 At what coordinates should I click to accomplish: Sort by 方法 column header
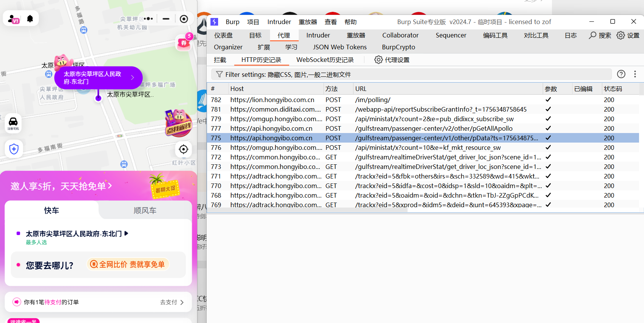click(x=338, y=89)
